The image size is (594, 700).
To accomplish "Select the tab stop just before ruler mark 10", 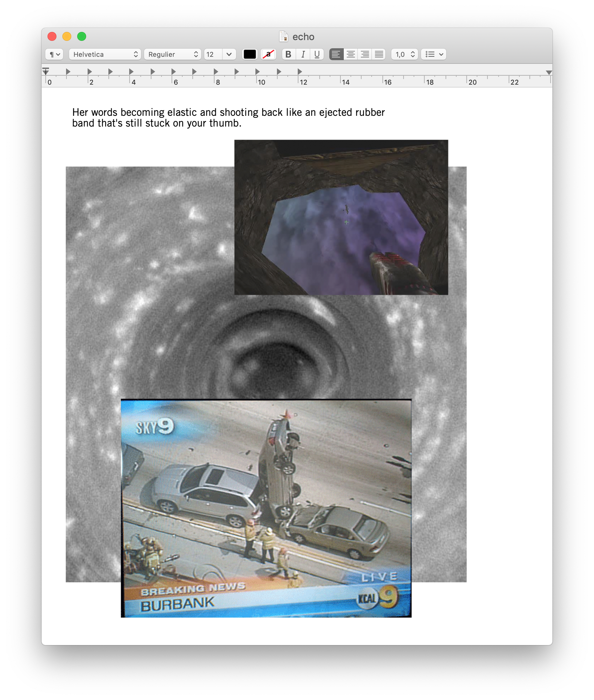I will 257,71.
